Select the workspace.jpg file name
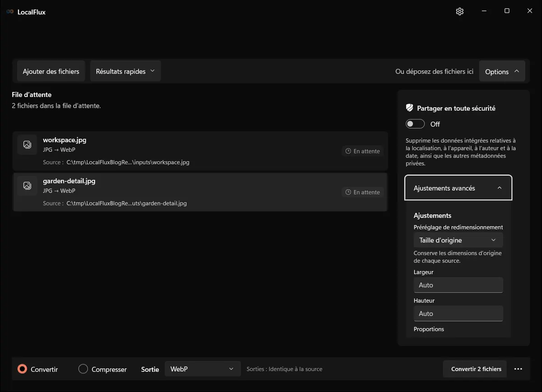This screenshot has width=542, height=392. (x=65, y=140)
